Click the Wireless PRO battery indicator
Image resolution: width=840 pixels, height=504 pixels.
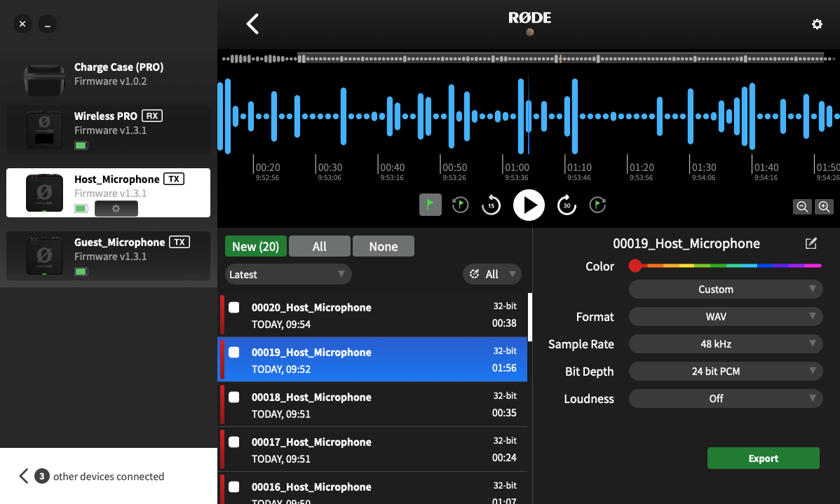pyautogui.click(x=81, y=145)
